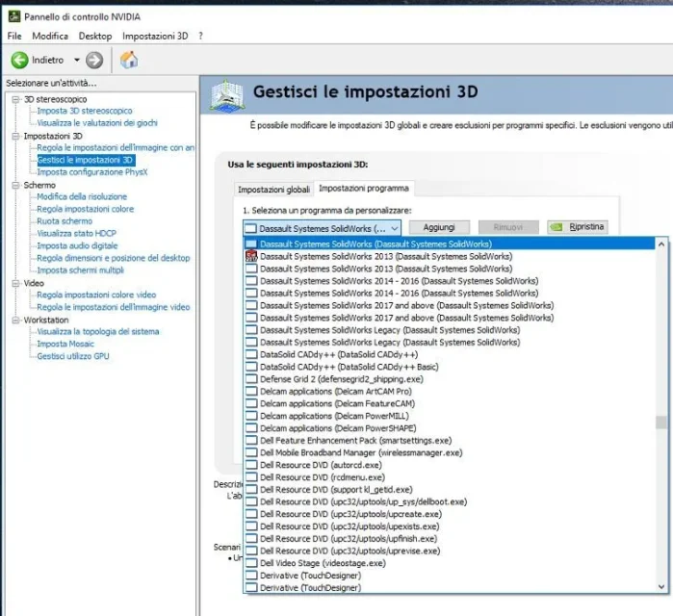The width and height of the screenshot is (673, 616).
Task: Click the icon beside Defense Grid 2 entry
Action: pyautogui.click(x=251, y=379)
